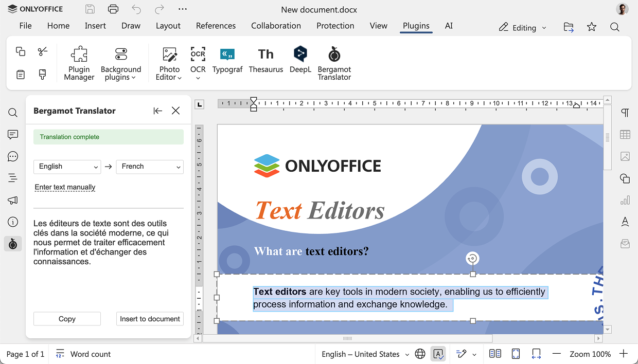The image size is (638, 364).
Task: Open the Headings navigation panel
Action: (13, 178)
